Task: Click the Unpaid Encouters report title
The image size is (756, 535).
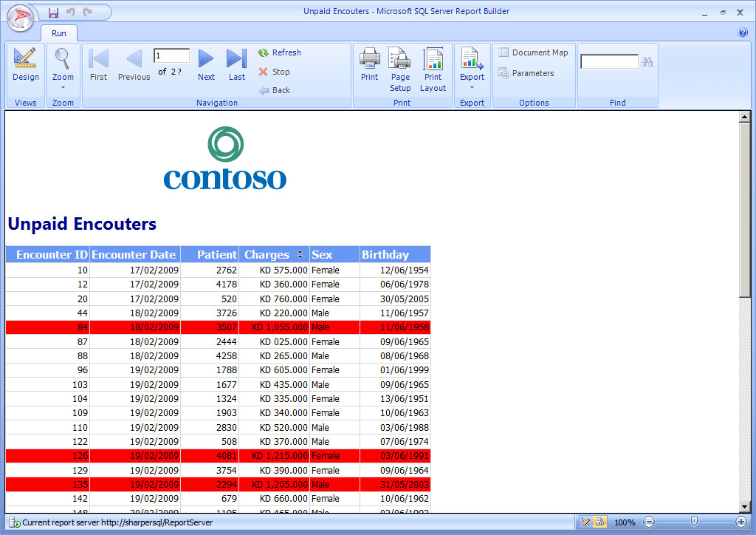Action: pyautogui.click(x=82, y=224)
